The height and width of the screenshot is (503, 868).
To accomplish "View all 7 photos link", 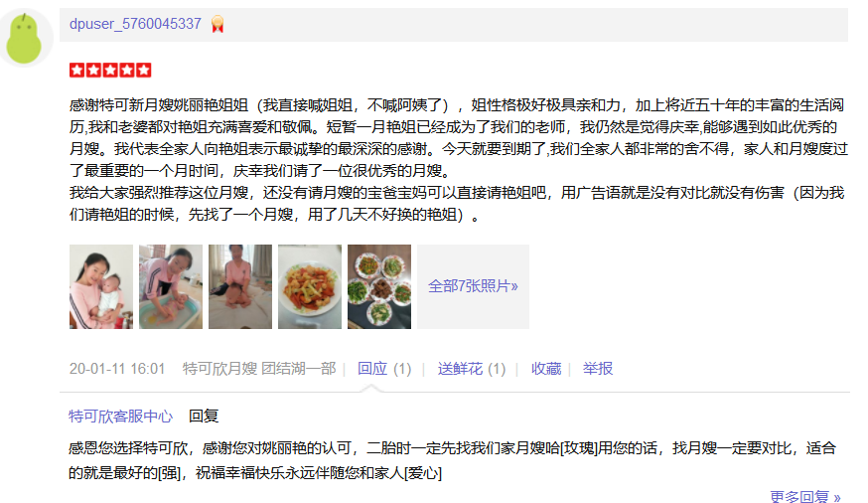I will tap(474, 286).
